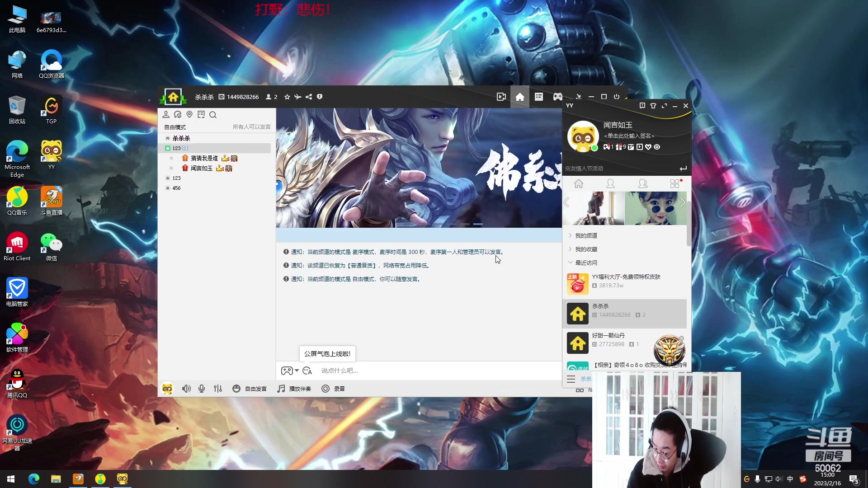
Task: Click the 闻言如玉 raccoon profile avatar
Action: pyautogui.click(x=583, y=136)
